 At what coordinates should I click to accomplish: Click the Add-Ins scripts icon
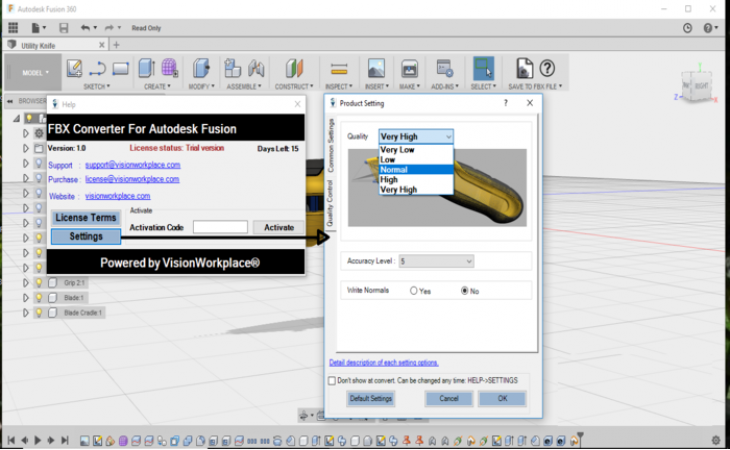(x=445, y=68)
